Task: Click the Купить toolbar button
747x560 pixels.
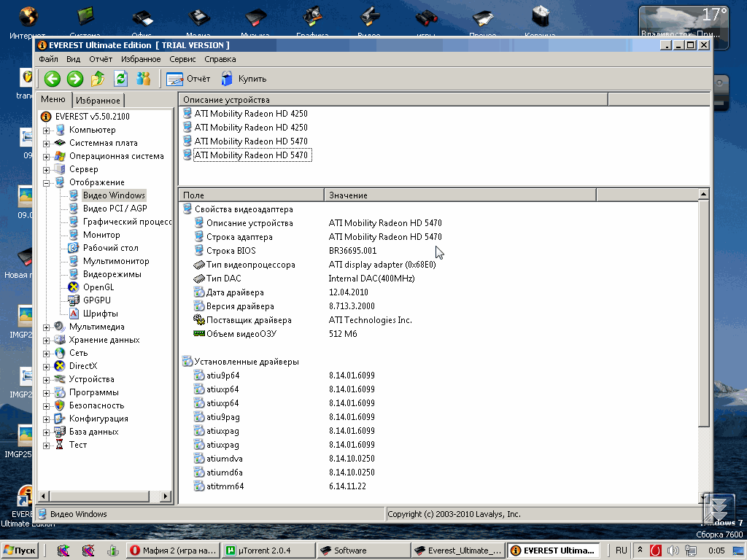Action: pyautogui.click(x=244, y=79)
